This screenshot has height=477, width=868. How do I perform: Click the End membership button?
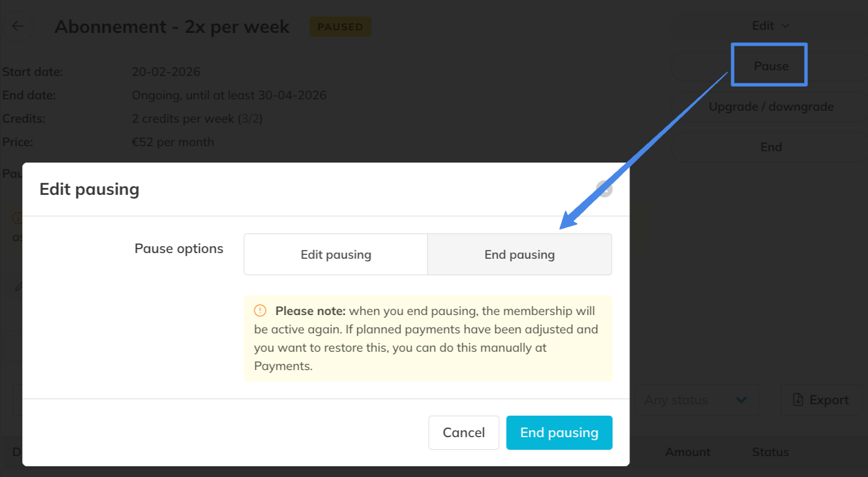coord(771,147)
